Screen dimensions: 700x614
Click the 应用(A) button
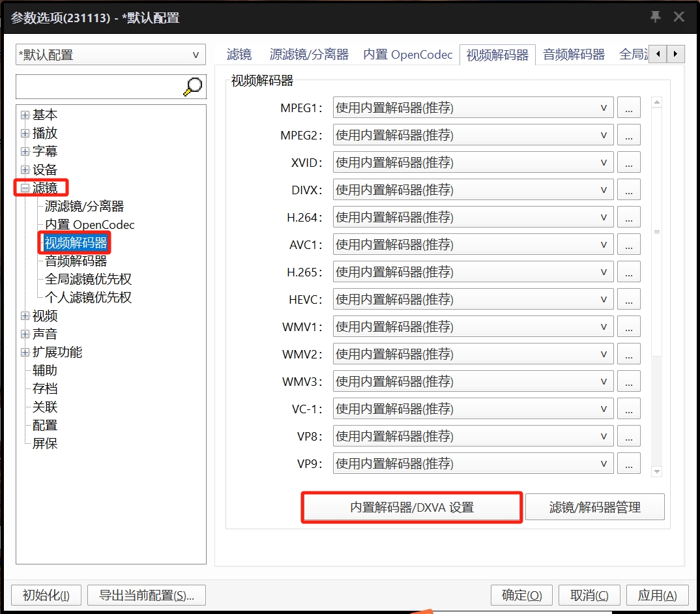657,595
